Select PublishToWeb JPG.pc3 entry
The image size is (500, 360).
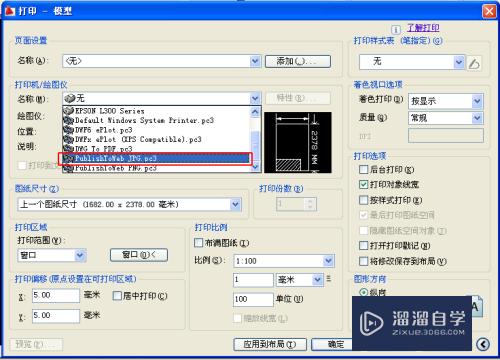156,158
